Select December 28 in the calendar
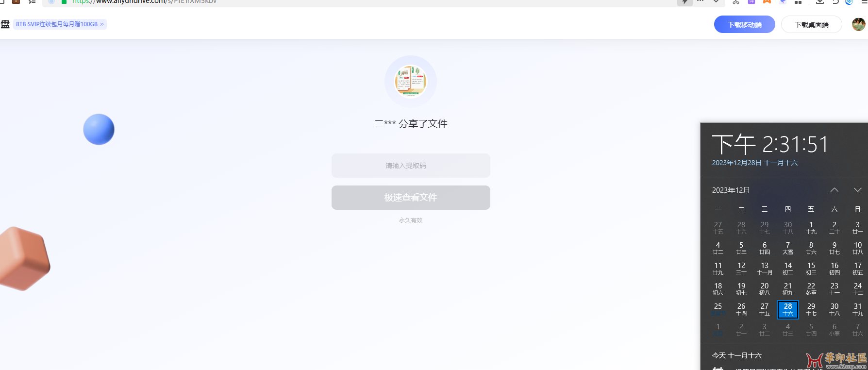This screenshot has width=868, height=370. tap(787, 309)
